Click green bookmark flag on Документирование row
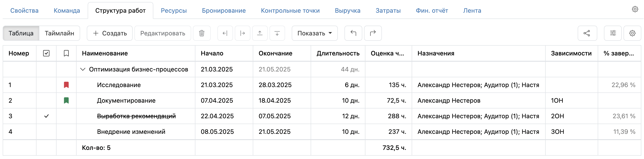 [x=66, y=100]
